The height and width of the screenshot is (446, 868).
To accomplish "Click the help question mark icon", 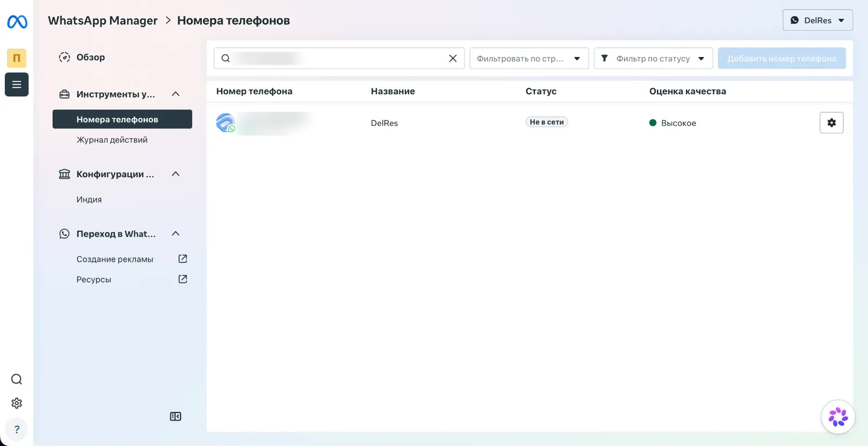I will point(17,429).
